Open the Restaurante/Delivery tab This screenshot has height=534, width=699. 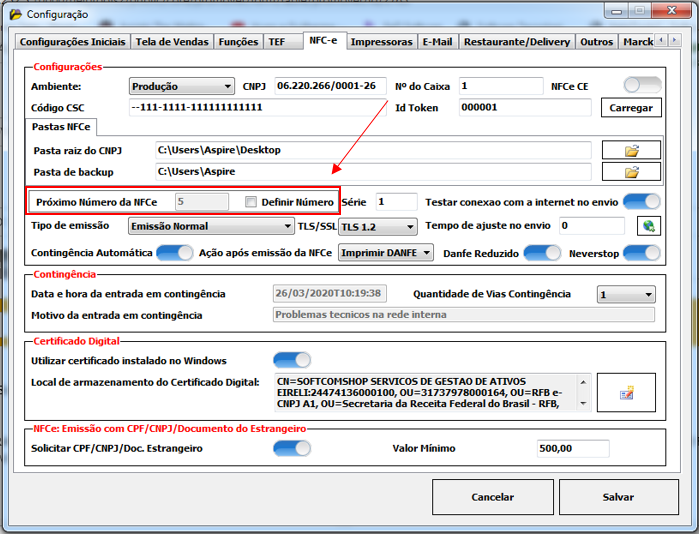pyautogui.click(x=516, y=42)
